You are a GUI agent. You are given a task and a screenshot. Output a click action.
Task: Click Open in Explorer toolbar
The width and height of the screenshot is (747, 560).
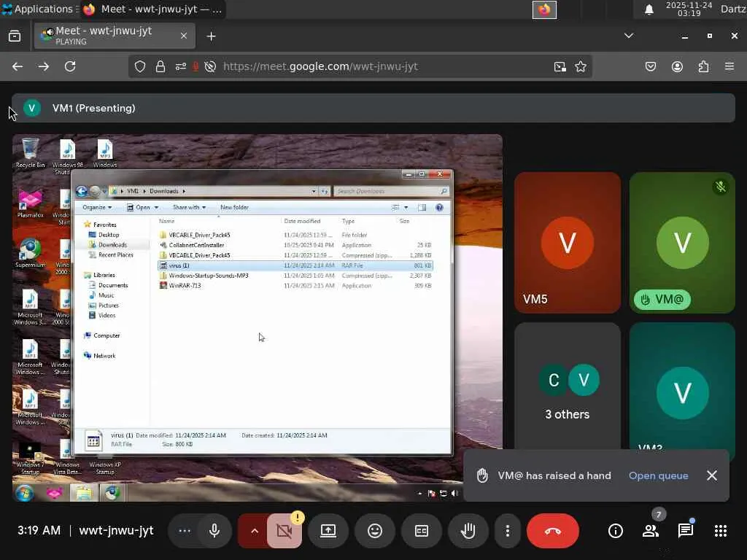pos(142,207)
